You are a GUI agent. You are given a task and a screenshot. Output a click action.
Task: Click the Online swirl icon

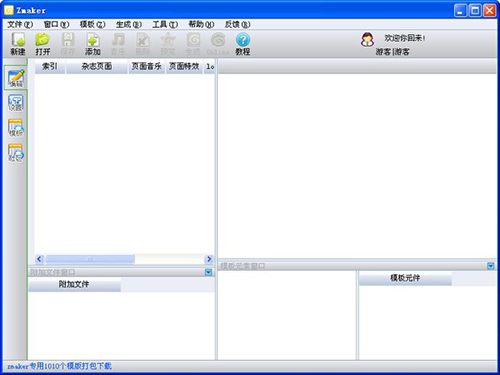tap(218, 43)
